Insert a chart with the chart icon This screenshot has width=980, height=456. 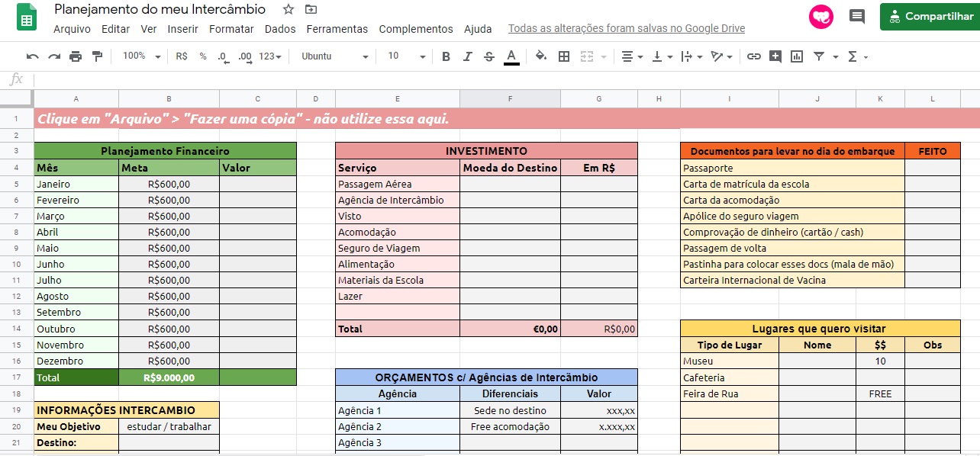coord(795,56)
